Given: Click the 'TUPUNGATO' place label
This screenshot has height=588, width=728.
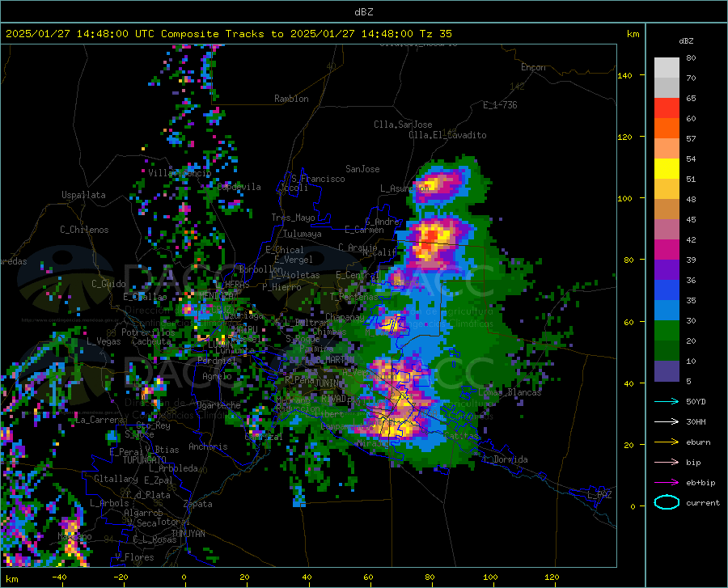Looking at the screenshot, I should pyautogui.click(x=145, y=460).
